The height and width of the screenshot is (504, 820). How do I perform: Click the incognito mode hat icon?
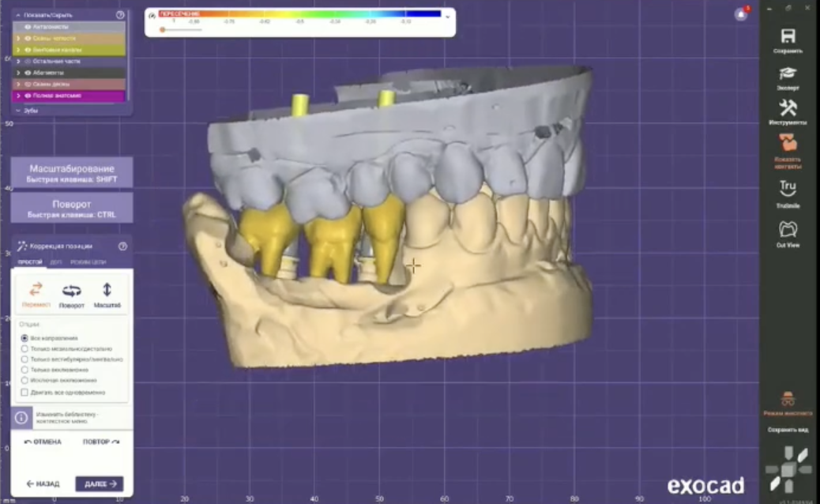[x=788, y=399]
